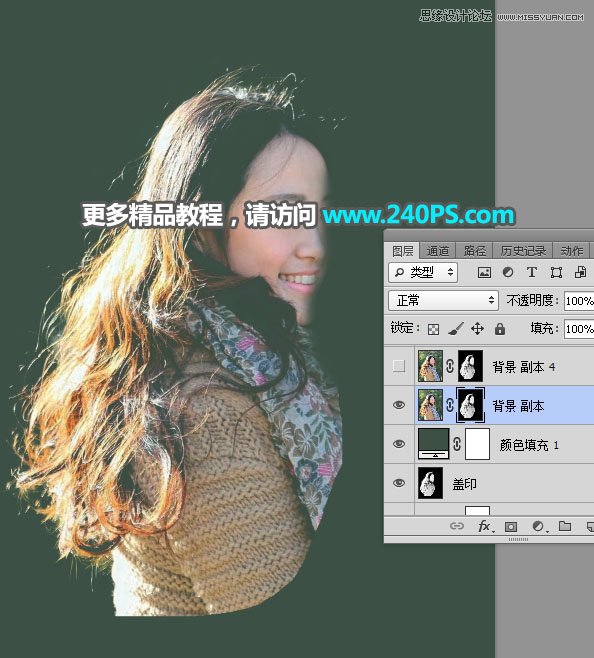Switch to the 历史记录 tab
594x658 pixels.
point(523,251)
